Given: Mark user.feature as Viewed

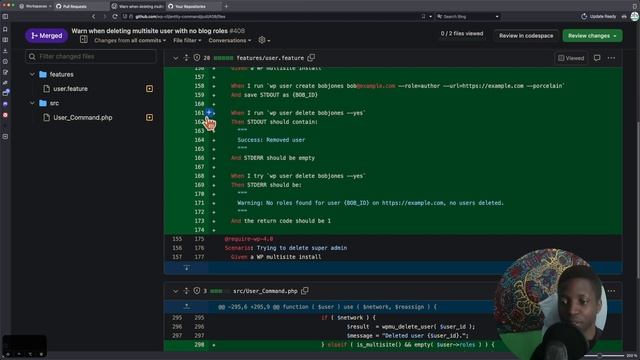Looking at the screenshot, I should point(571,58).
